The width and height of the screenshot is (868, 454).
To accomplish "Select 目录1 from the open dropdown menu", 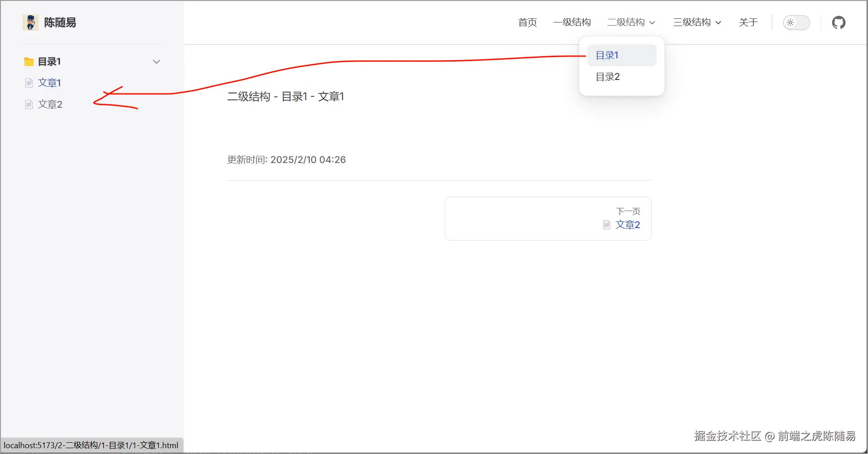I will point(607,55).
